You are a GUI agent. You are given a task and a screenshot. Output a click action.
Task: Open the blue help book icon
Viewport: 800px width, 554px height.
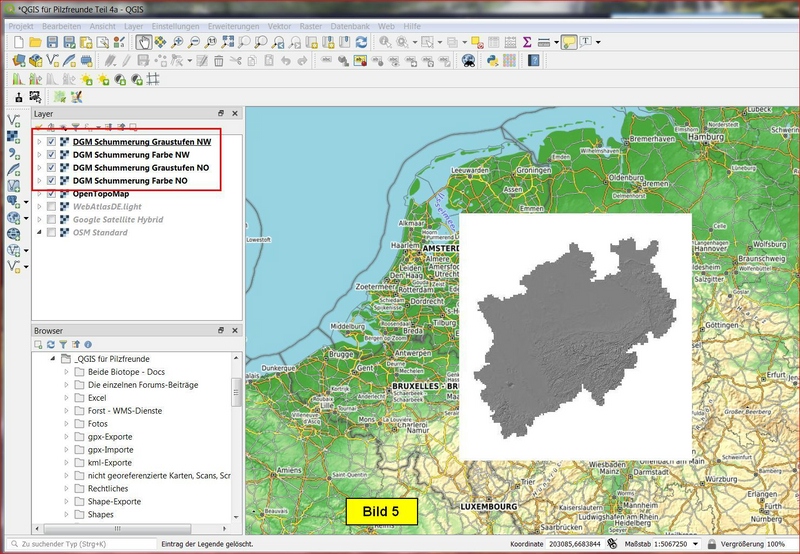[534, 61]
